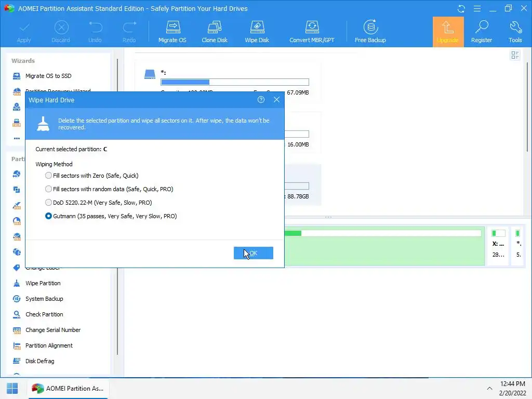Expand more wizards ellipsis

17,138
